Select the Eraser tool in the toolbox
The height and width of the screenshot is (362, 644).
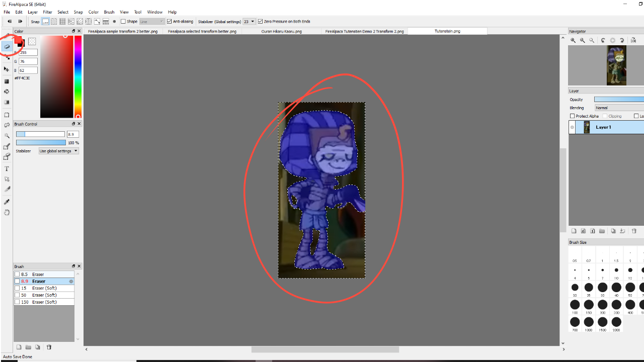point(7,47)
